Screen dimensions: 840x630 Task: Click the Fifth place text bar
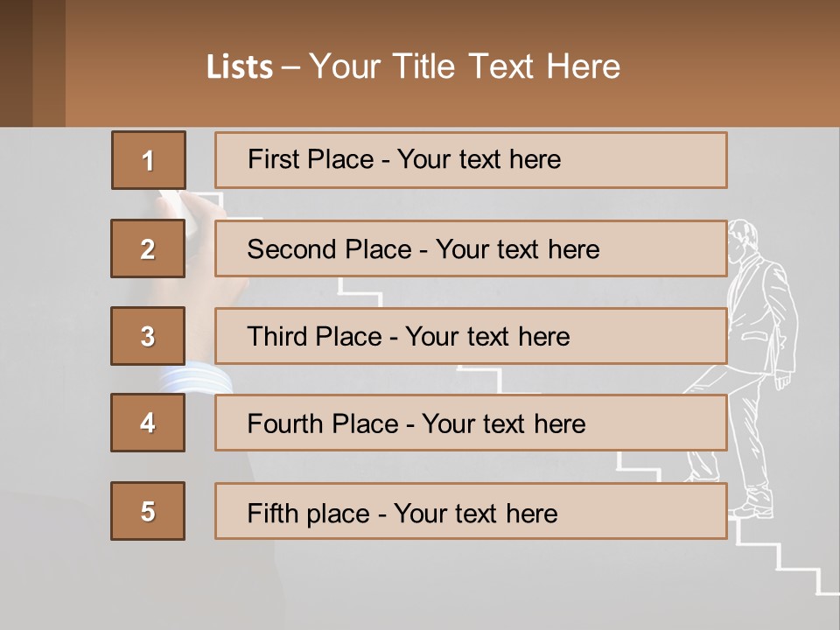(471, 512)
